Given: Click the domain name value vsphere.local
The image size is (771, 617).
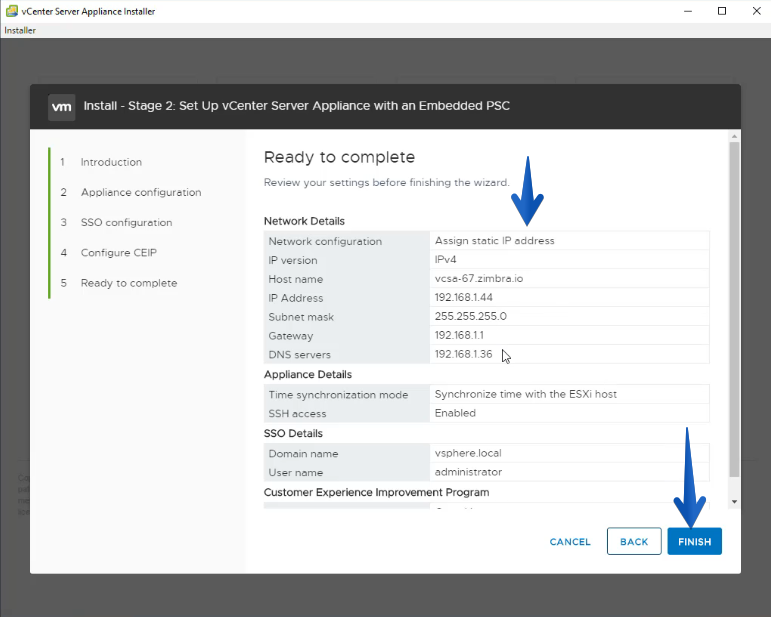Looking at the screenshot, I should [468, 453].
